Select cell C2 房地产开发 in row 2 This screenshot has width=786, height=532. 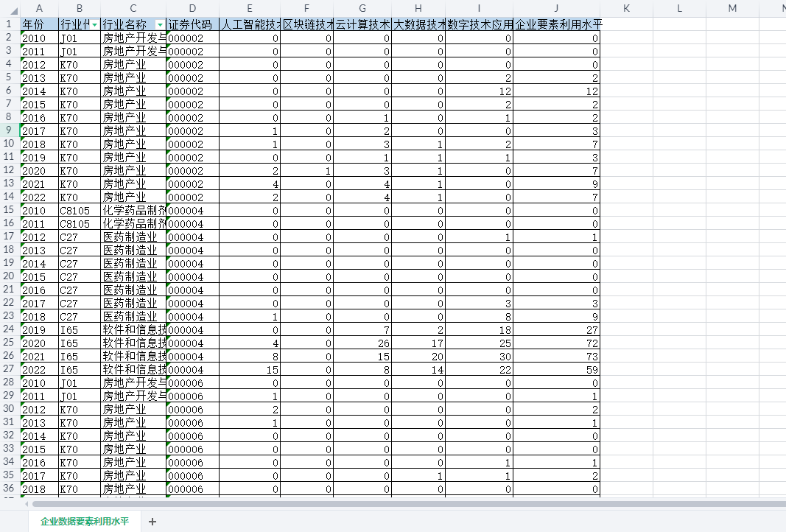(133, 38)
